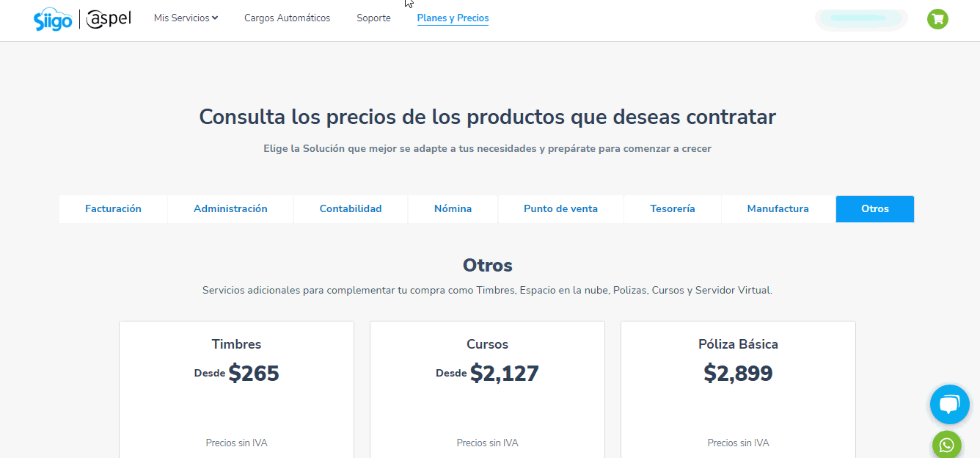Image resolution: width=980 pixels, height=458 pixels.
Task: Open the shopping cart icon
Action: pyautogui.click(x=937, y=19)
